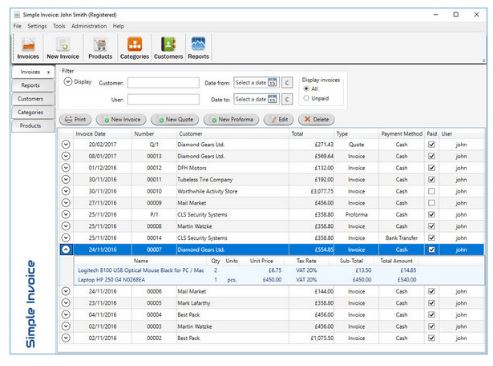
Task: Toggle Paid checkbox for invoice 00014
Action: pos(431,238)
